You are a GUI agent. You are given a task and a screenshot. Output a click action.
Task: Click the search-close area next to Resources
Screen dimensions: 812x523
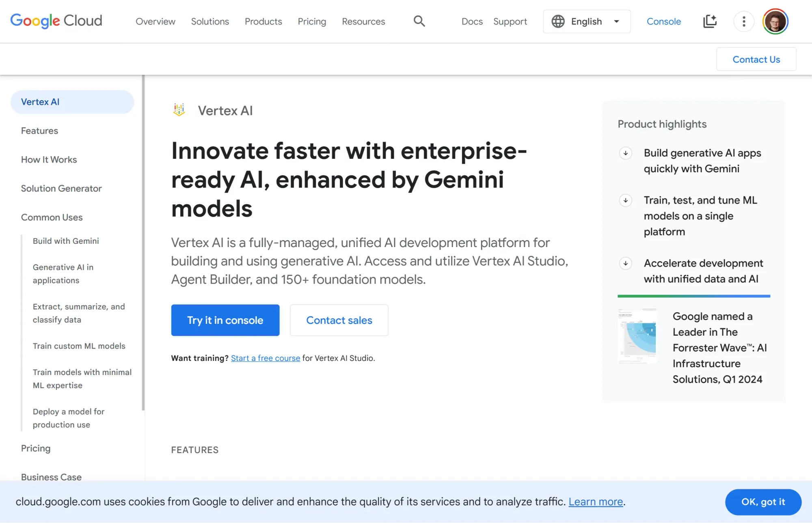click(419, 21)
